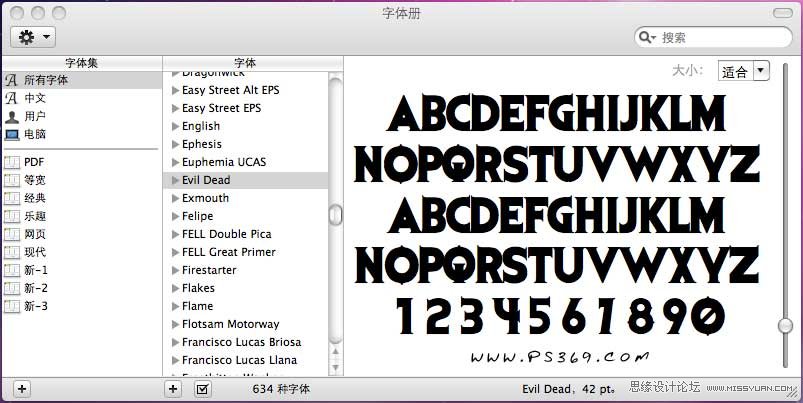The image size is (803, 403).
Task: Open the 新-2 collection
Action: 82,288
